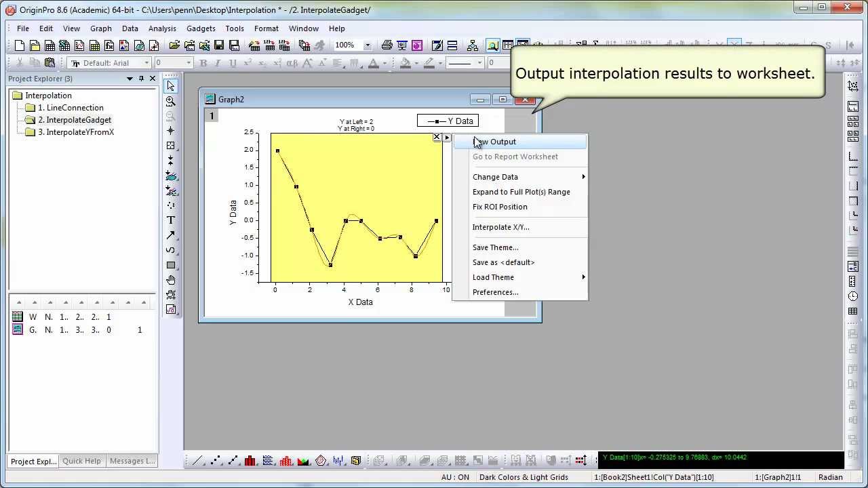Screen dimensions: 868x488
Task: Select the Text tool
Action: 171,220
